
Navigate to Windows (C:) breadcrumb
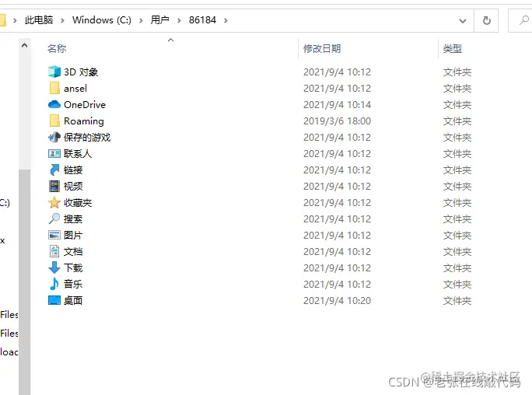[x=102, y=20]
